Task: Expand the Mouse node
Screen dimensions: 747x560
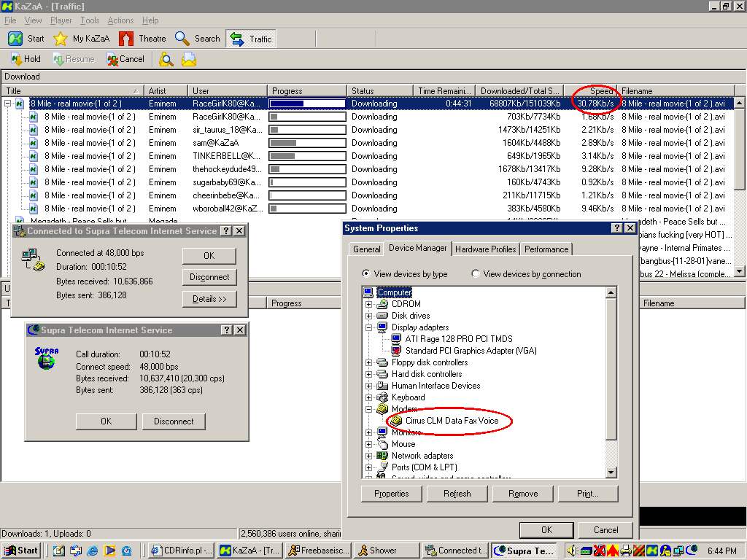Action: click(368, 444)
